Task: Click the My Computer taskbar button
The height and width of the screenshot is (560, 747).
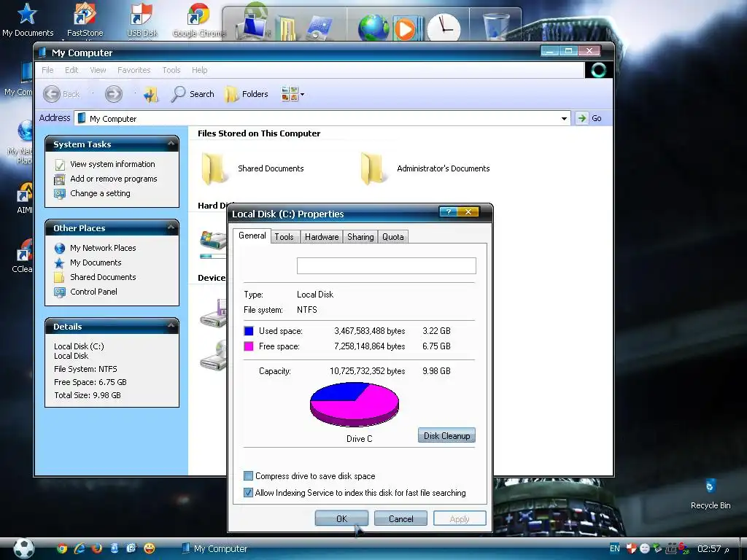Action: tap(214, 548)
